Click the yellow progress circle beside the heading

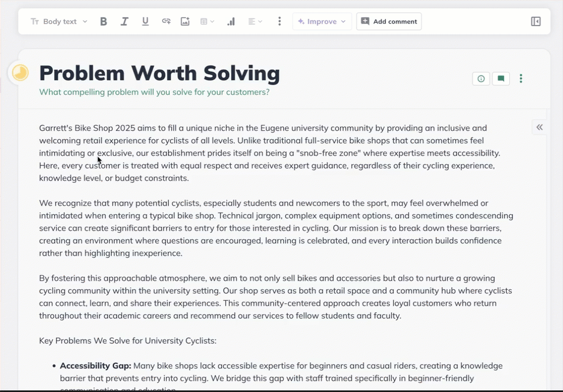click(20, 72)
